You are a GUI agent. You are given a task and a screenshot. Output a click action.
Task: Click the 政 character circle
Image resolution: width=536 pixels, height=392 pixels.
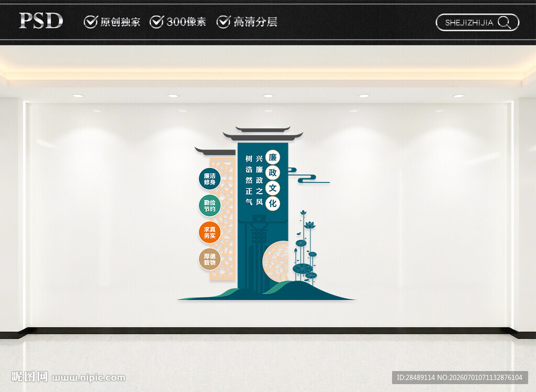(x=272, y=173)
